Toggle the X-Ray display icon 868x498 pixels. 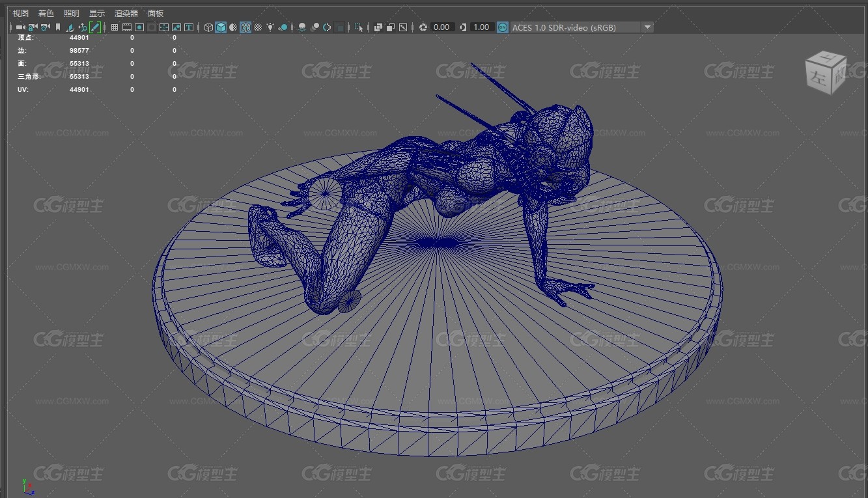click(x=378, y=27)
